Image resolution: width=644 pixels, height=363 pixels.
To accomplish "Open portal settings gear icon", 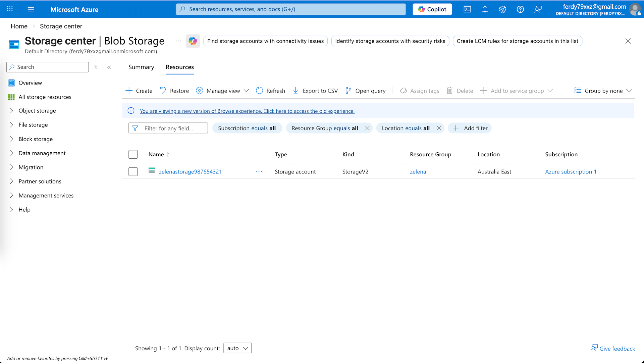I will click(x=502, y=9).
